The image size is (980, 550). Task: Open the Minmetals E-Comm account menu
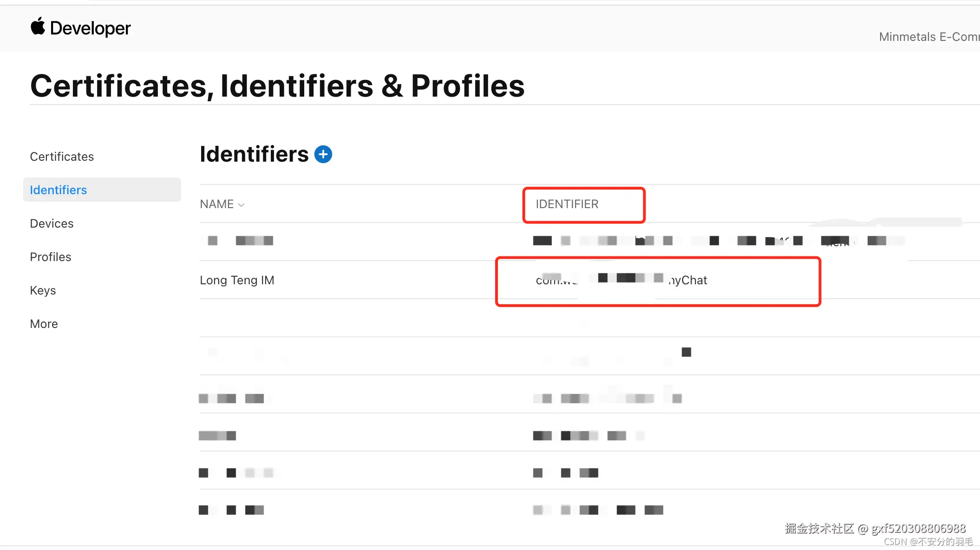pyautogui.click(x=929, y=37)
